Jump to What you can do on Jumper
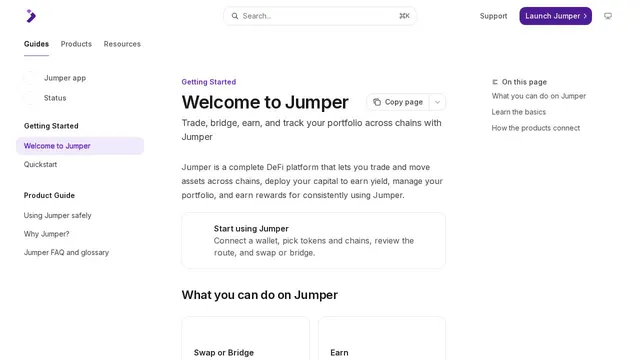 click(x=538, y=96)
